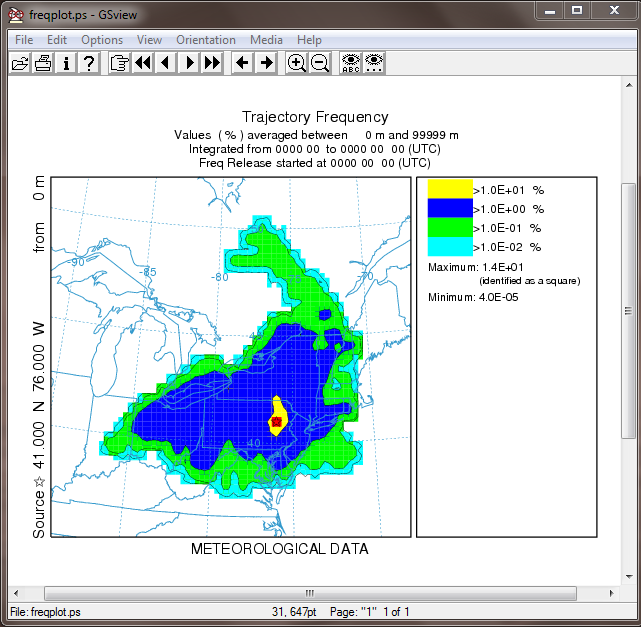Click the 'Minimum: 4.0E-05' legend text

click(473, 297)
